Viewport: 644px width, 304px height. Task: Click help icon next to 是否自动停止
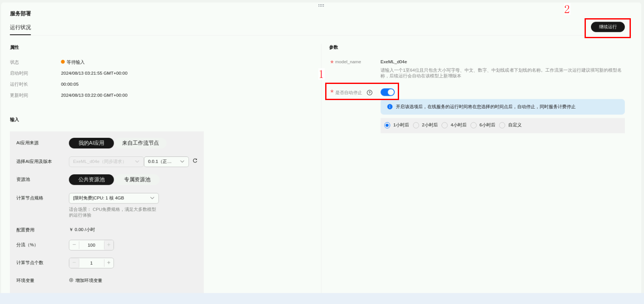coord(369,92)
